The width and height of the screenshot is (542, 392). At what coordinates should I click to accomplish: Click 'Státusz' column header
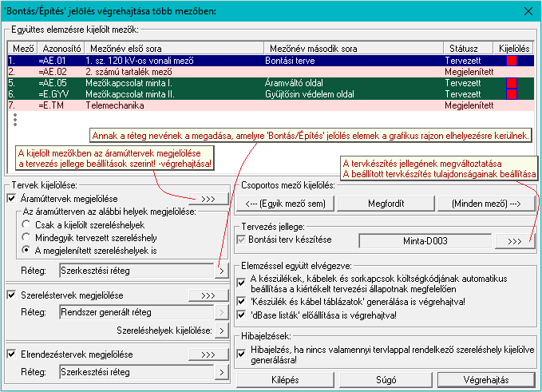pyautogui.click(x=468, y=49)
